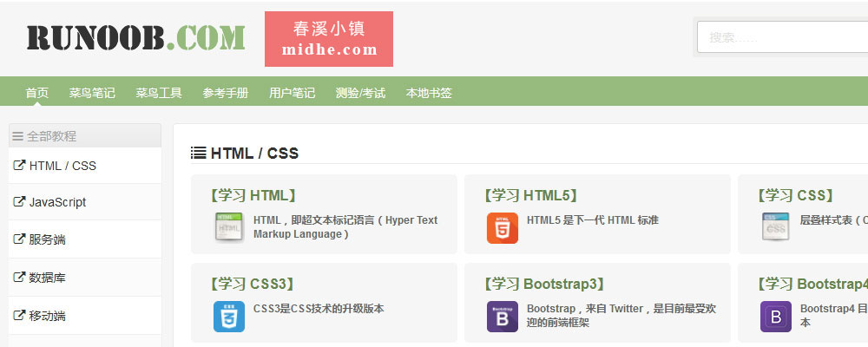Click the 全部教程 hamburger icon
The height and width of the screenshot is (347, 868).
coord(17,136)
